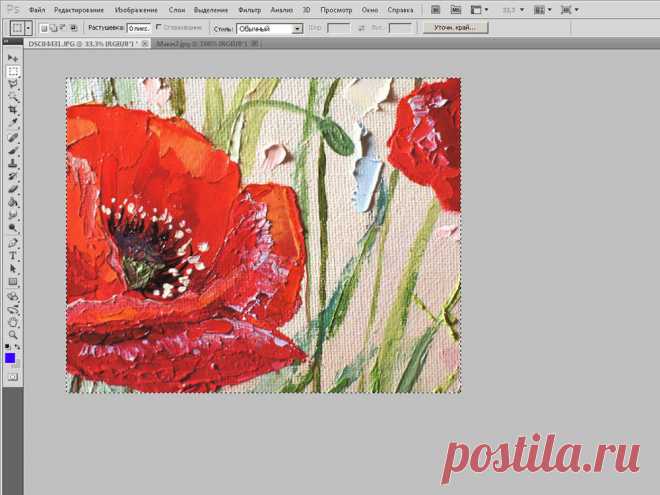Screen dimensions: 660x495
Task: Open the Стиль dropdown showing Обычный
Action: 269,29
